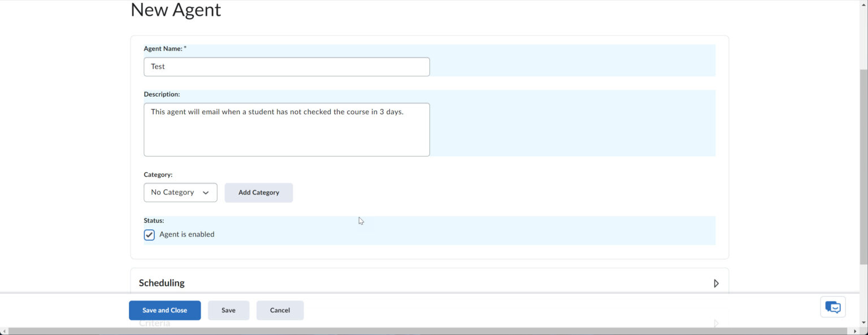Click inside the Agent Name field

pos(287,66)
